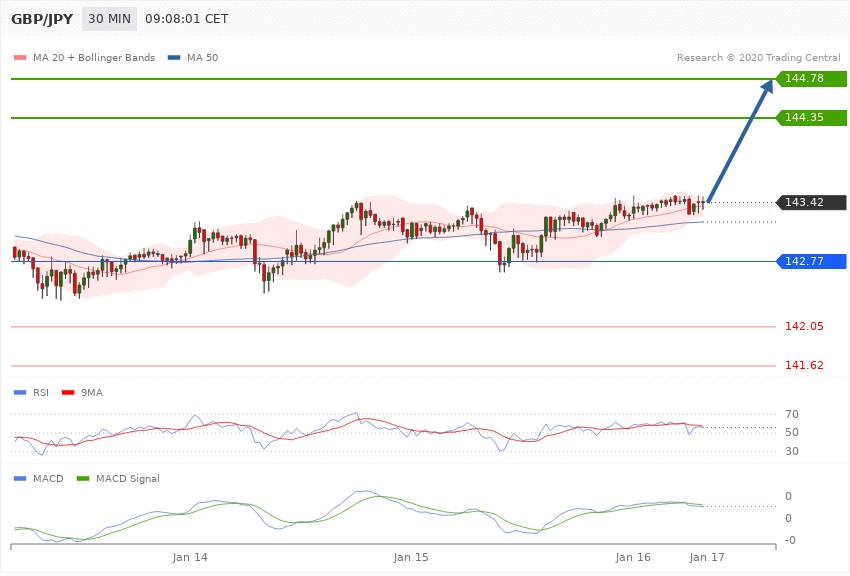Click the green MACD Signal legend entry
Screen dimensions: 850x576
pyautogui.click(x=127, y=478)
